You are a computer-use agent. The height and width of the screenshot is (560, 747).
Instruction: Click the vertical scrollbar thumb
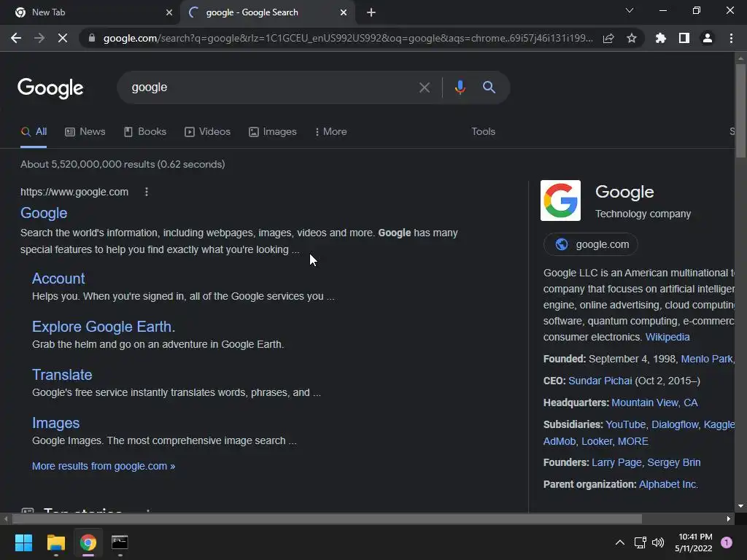click(740, 111)
